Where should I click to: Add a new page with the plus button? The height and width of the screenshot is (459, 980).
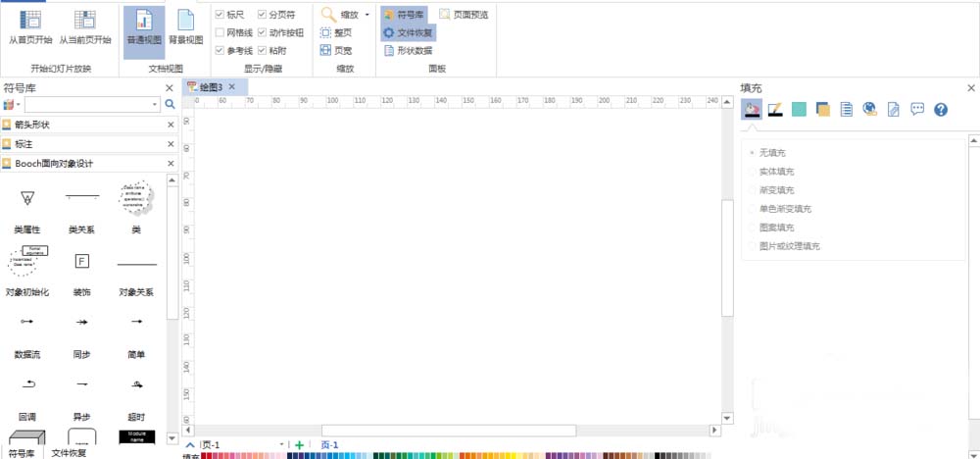click(x=299, y=444)
